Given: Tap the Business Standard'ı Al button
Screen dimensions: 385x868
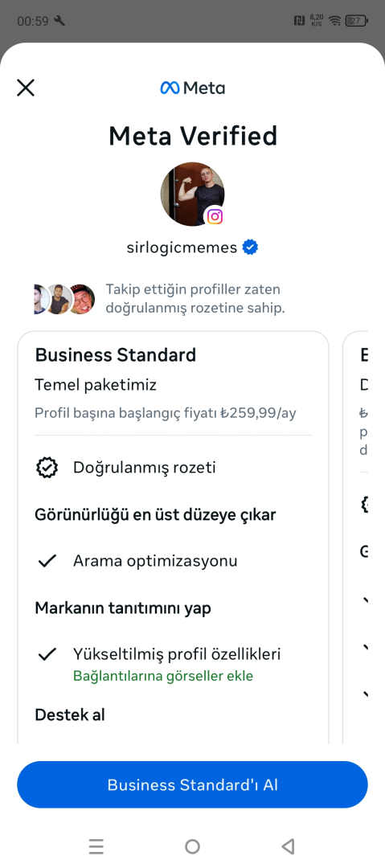Looking at the screenshot, I should (x=192, y=784).
